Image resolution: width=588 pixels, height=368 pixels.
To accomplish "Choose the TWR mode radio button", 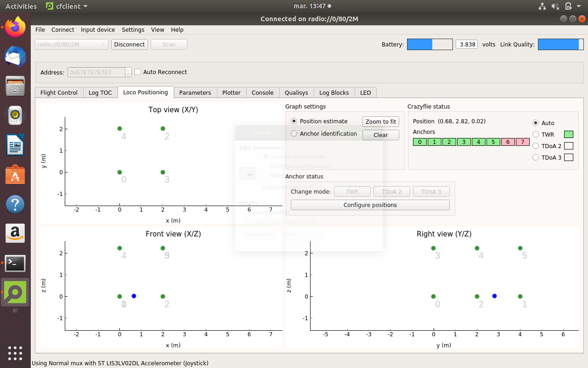I will click(535, 135).
